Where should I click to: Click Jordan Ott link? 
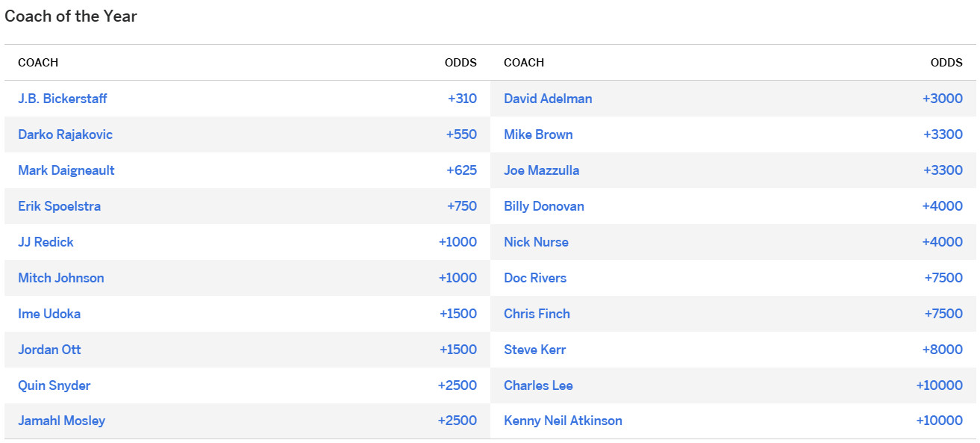click(x=49, y=350)
